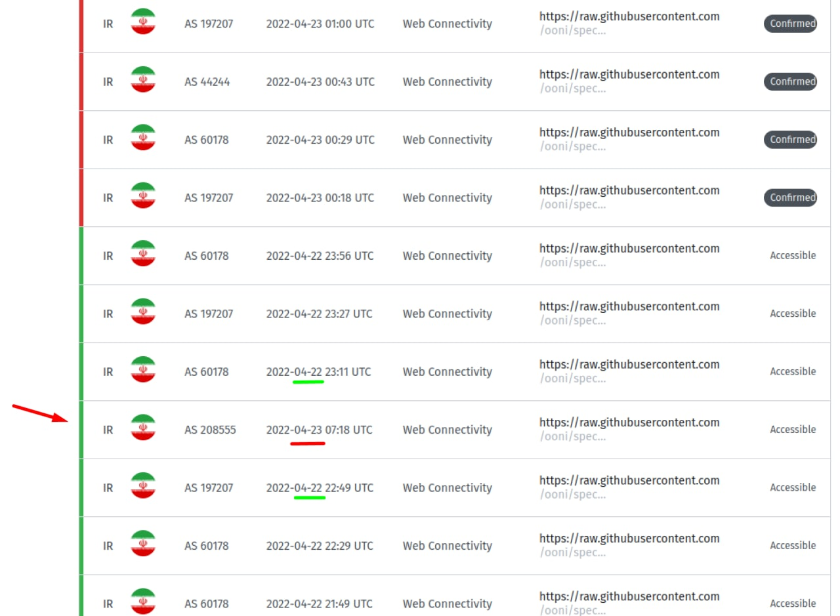840x616 pixels.
Task: Click the Web Connectivity label in the 22:29 row
Action: 447,545
